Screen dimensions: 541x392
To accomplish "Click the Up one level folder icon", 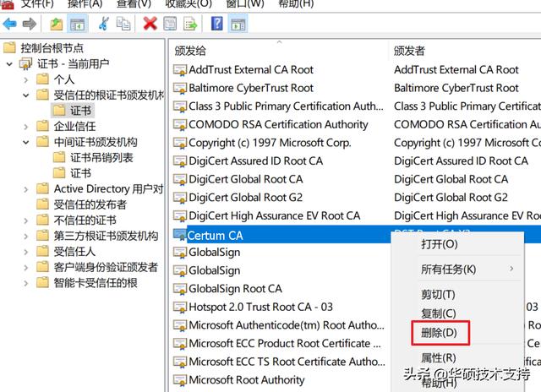I will pos(57,24).
